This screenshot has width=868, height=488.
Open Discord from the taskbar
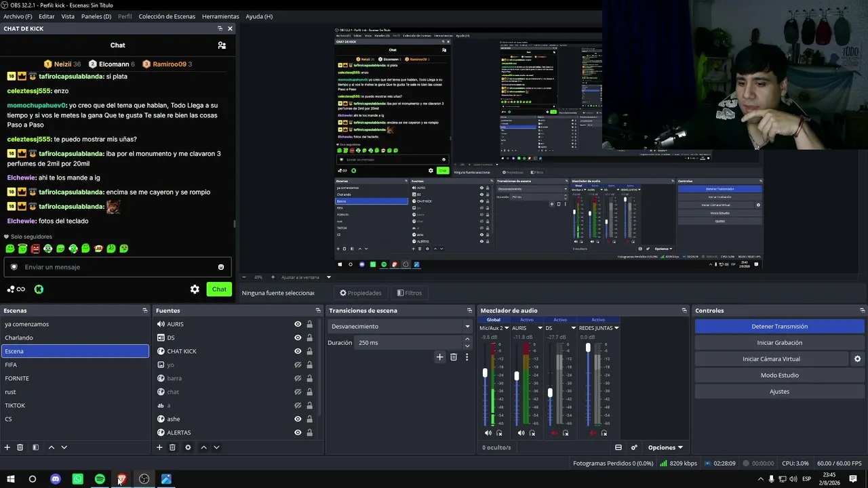[56, 479]
